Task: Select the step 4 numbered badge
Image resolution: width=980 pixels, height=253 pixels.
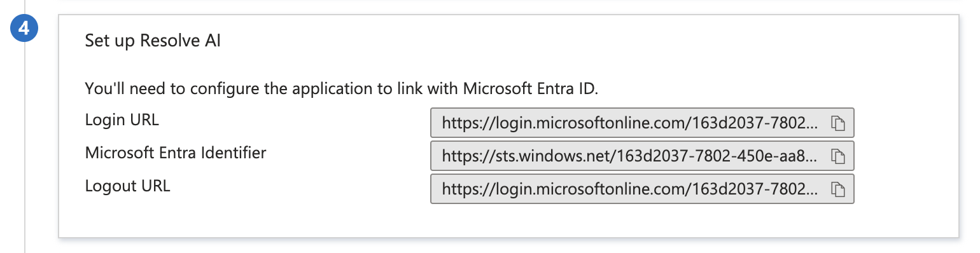Action: [x=25, y=30]
